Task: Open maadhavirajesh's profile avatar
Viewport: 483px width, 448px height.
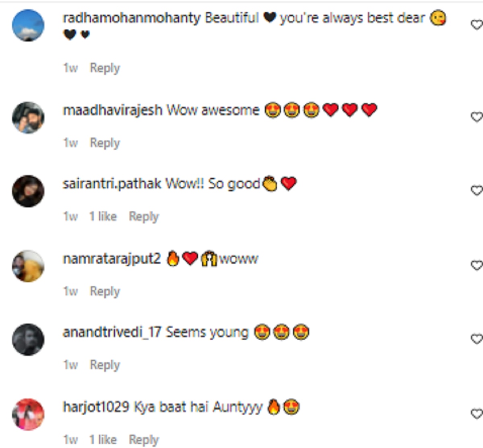Action: point(28,118)
